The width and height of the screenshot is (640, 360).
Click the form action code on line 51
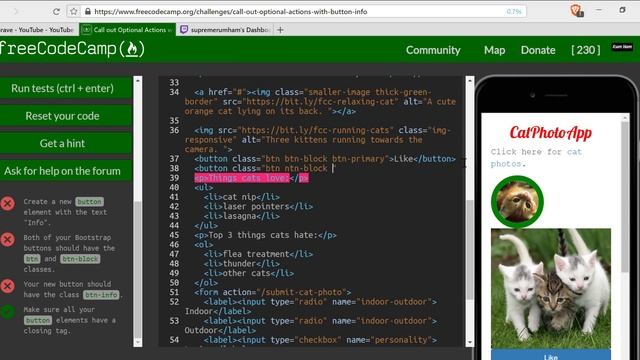[x=273, y=292]
